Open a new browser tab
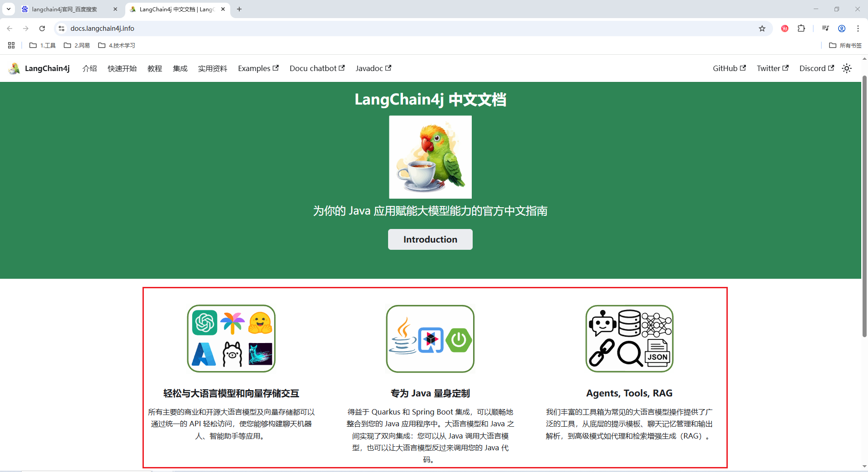 239,9
